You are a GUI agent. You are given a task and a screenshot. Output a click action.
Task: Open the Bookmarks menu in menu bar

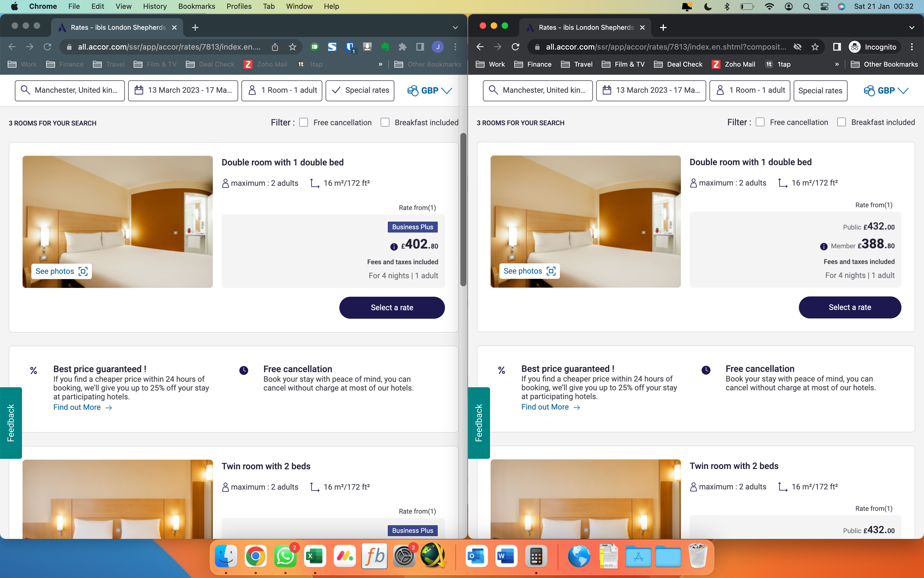pos(197,7)
